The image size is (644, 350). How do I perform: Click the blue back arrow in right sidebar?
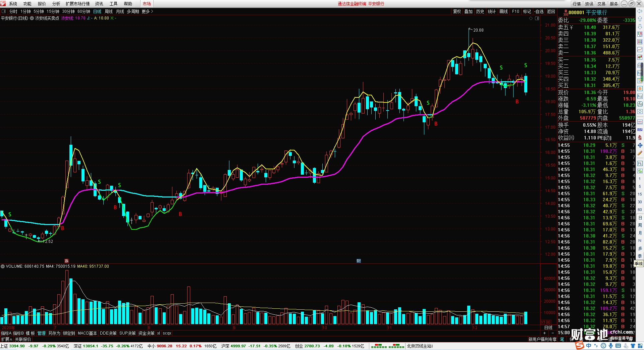pos(640,11)
